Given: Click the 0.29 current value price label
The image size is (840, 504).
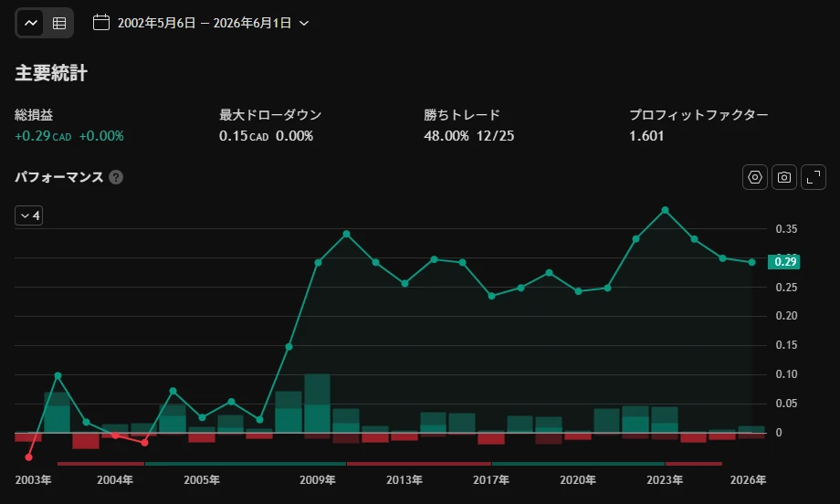Looking at the screenshot, I should [783, 261].
